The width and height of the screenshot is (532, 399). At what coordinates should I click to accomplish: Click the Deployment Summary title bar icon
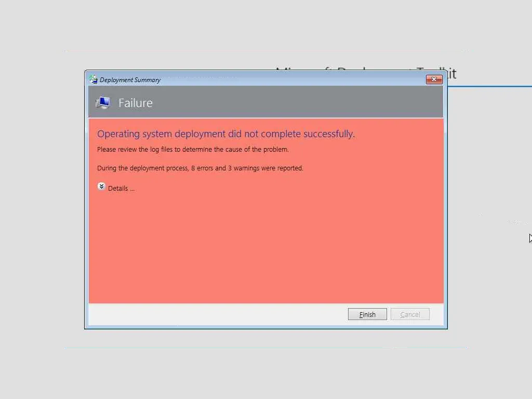pyautogui.click(x=94, y=79)
